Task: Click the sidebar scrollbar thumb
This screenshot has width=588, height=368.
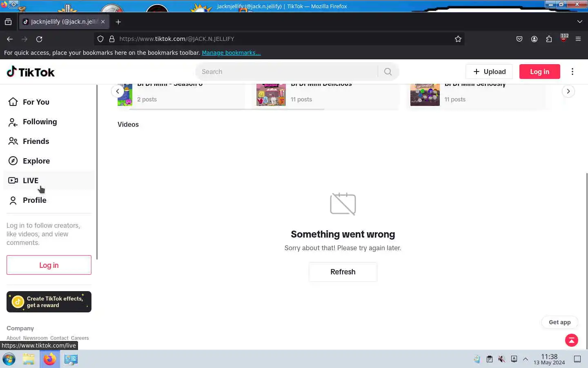Action: click(97, 172)
